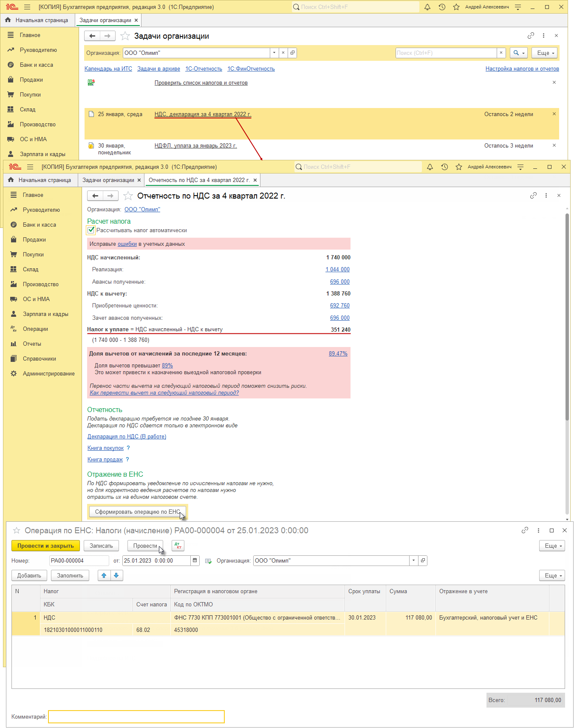Click Банк и касса in middle window sidebar
574x728 pixels.
click(x=39, y=225)
